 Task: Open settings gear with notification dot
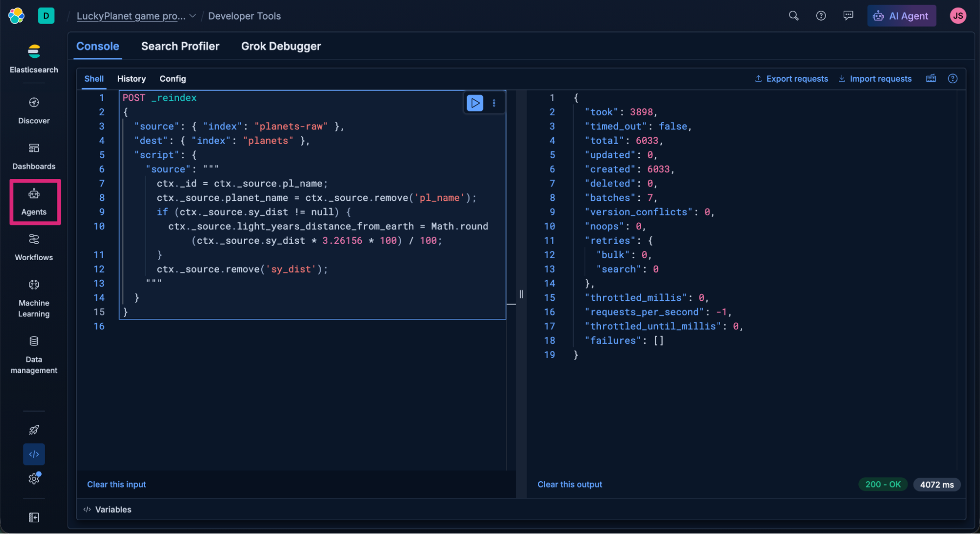click(x=34, y=478)
